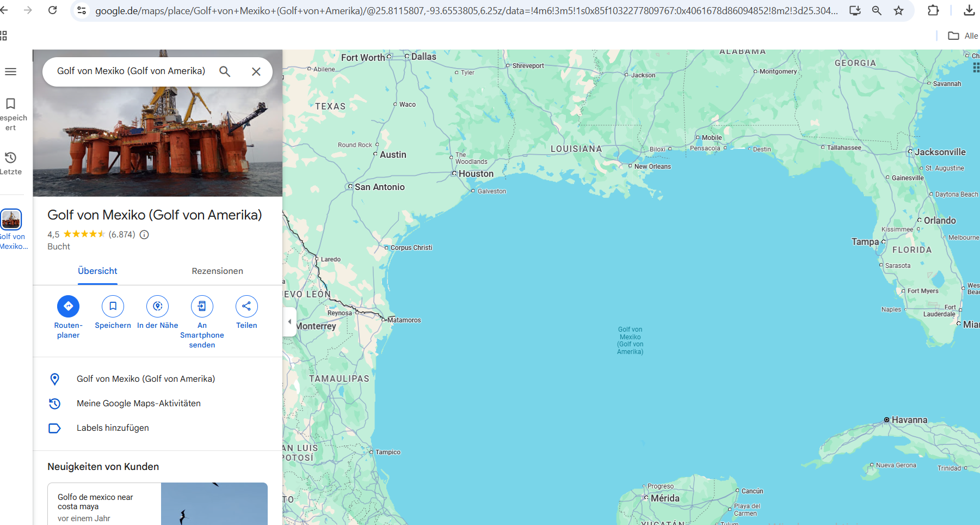Viewport: 980px width, 525px height.
Task: Clear the search with the X icon
Action: pyautogui.click(x=256, y=71)
